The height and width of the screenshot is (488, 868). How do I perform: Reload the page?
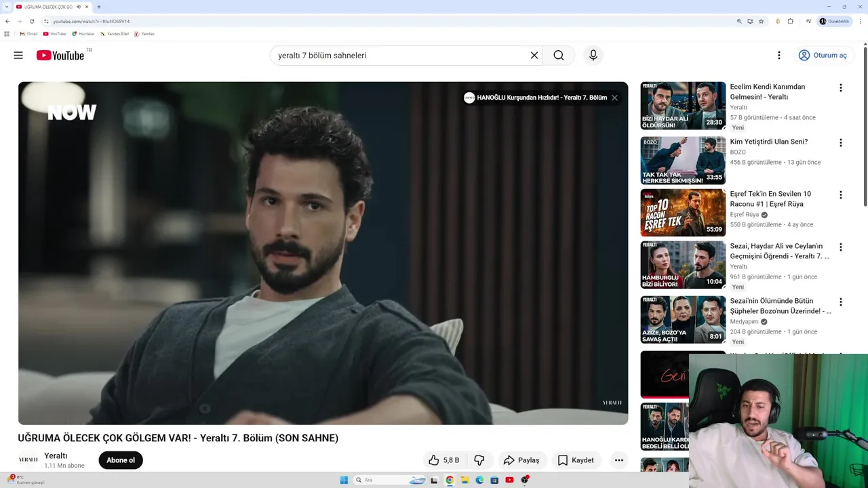pos(31,21)
